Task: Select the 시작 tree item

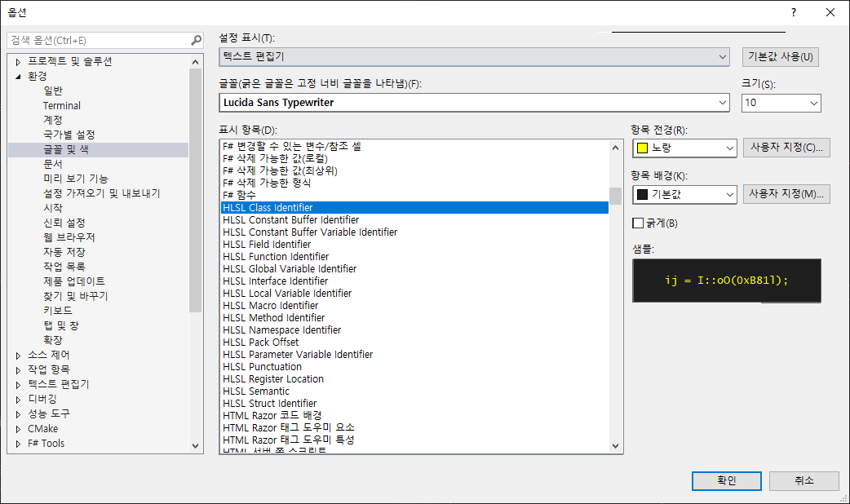Action: click(53, 208)
